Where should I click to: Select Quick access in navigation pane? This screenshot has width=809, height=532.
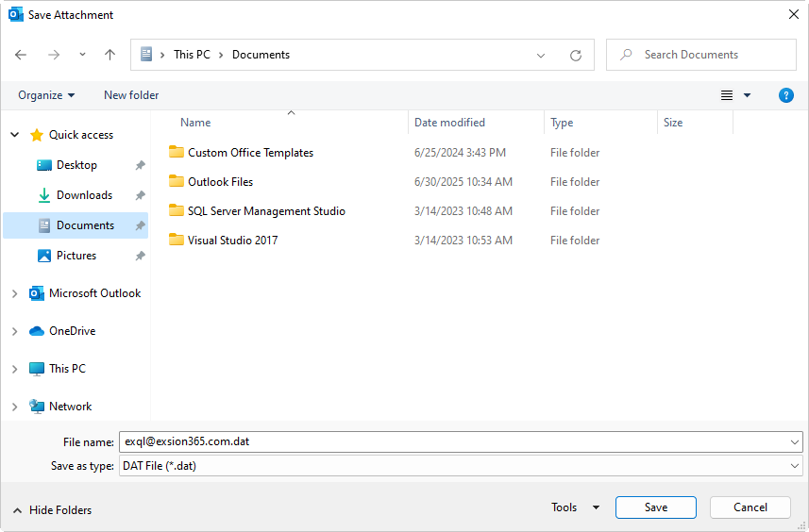(81, 135)
